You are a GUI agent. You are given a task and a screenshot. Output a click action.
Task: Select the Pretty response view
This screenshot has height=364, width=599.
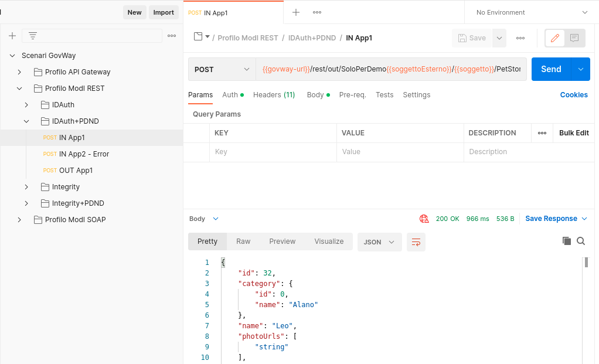point(207,241)
